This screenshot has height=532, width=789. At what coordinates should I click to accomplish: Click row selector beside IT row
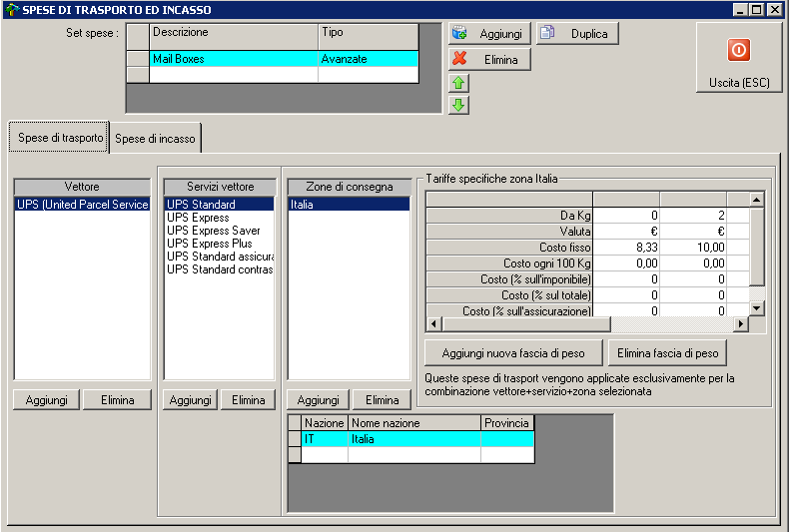coord(295,439)
